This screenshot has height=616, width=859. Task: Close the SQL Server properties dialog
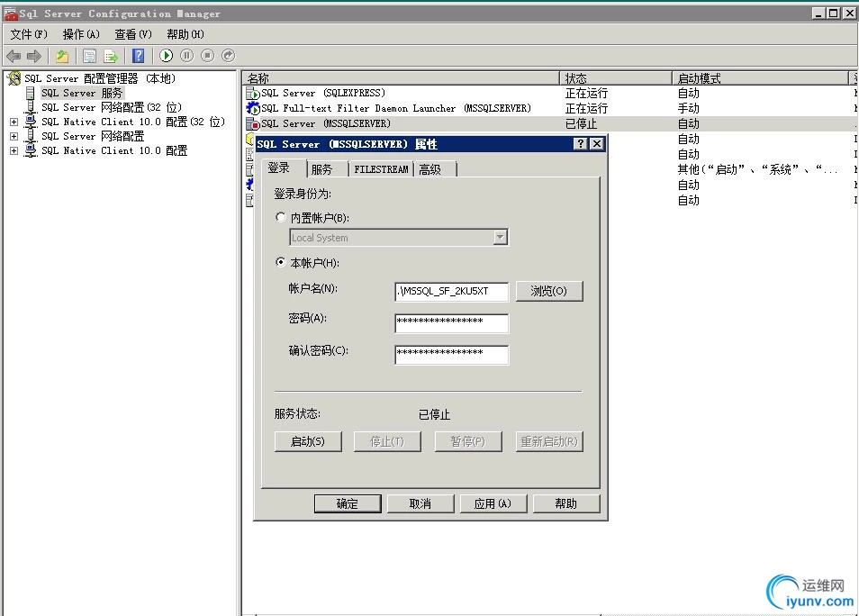point(597,143)
